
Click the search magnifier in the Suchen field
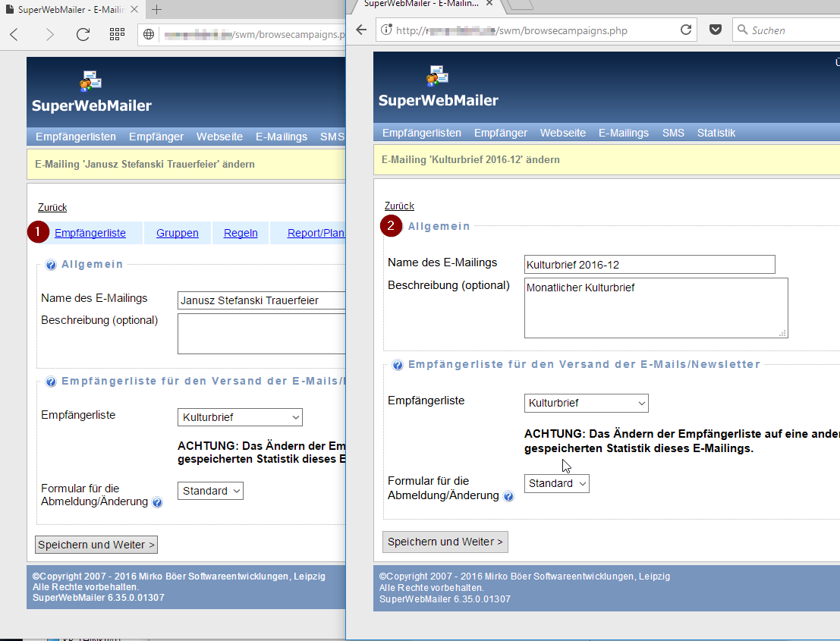tap(742, 30)
